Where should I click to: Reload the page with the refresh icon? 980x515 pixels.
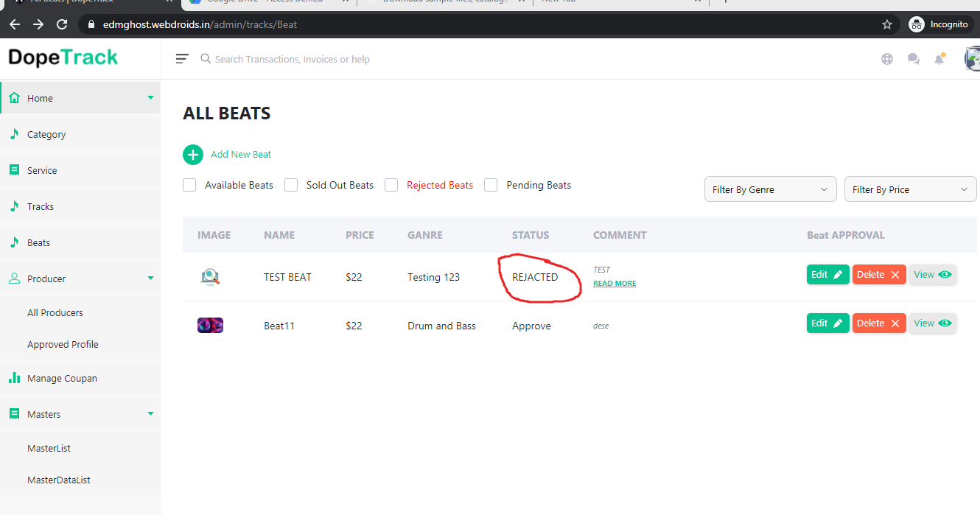tap(63, 24)
